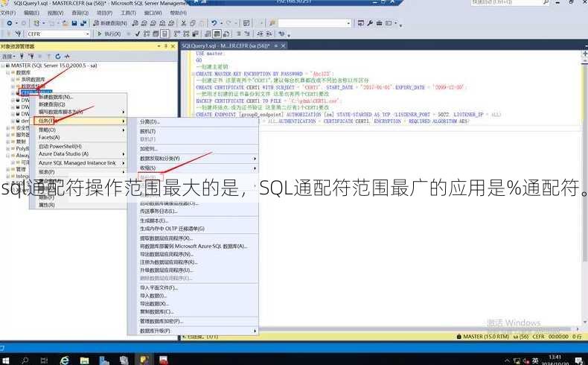Select 分离(D)... in the tasks submenu
Viewport: 588px width, 365px height.
click(150, 122)
